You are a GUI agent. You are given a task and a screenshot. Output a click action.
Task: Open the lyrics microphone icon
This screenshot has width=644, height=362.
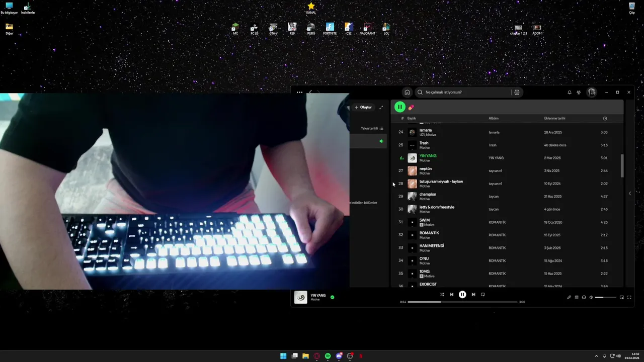click(569, 297)
